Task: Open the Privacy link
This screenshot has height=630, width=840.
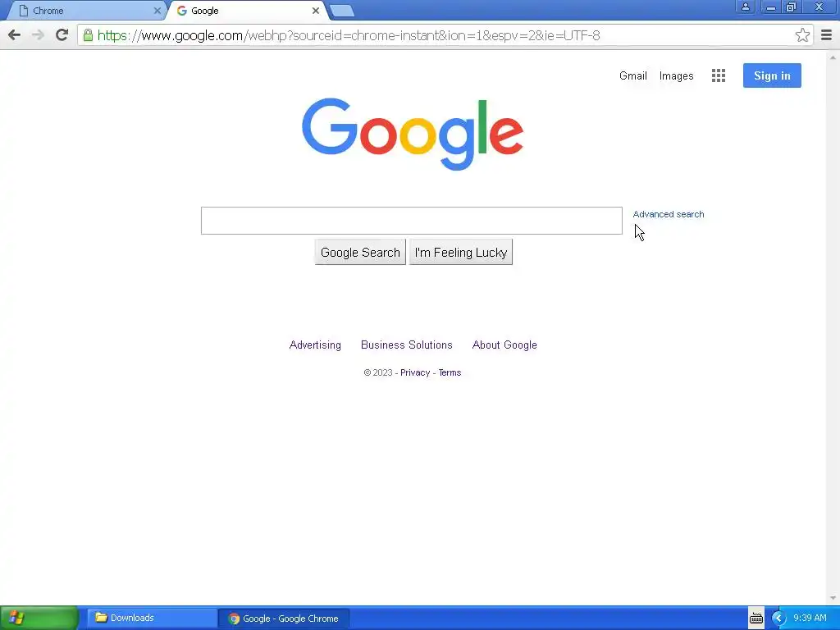Action: (415, 373)
